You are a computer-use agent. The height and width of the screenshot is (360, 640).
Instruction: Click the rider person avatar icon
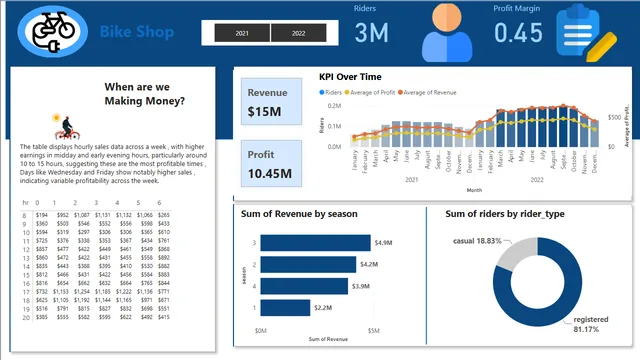point(447,33)
